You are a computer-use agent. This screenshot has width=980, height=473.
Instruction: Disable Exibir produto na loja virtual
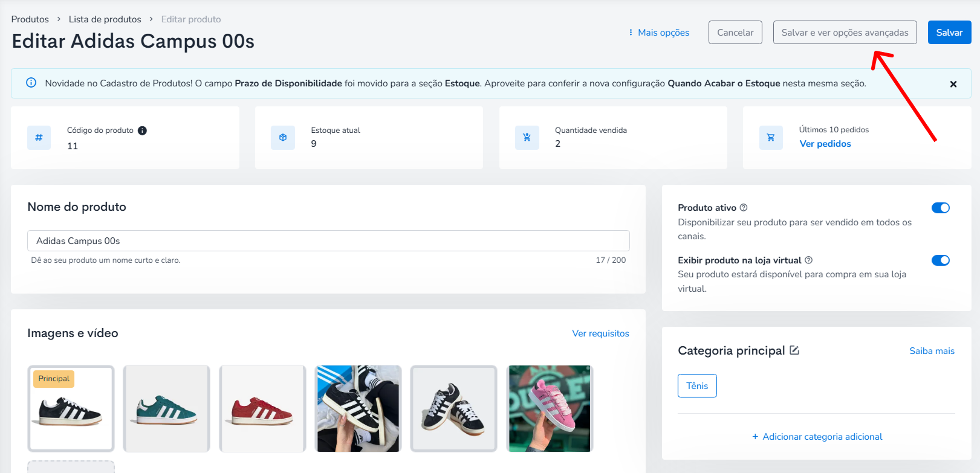click(x=941, y=260)
